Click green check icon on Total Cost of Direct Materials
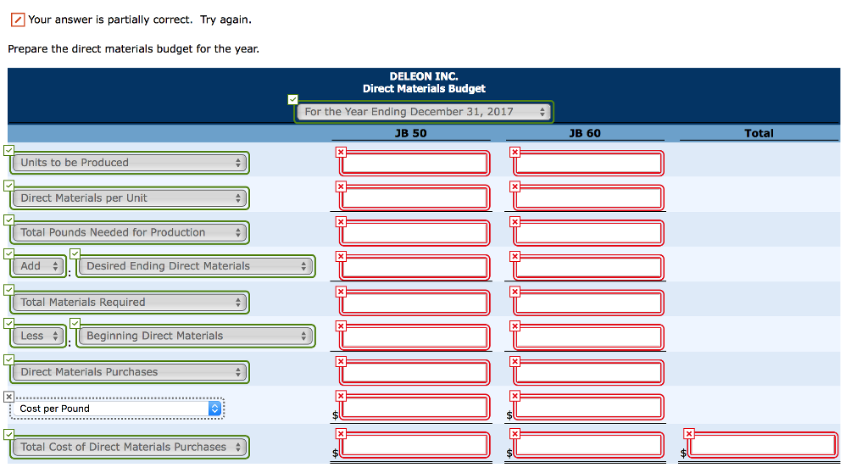Image resolution: width=868 pixels, height=473 pixels. (x=8, y=434)
